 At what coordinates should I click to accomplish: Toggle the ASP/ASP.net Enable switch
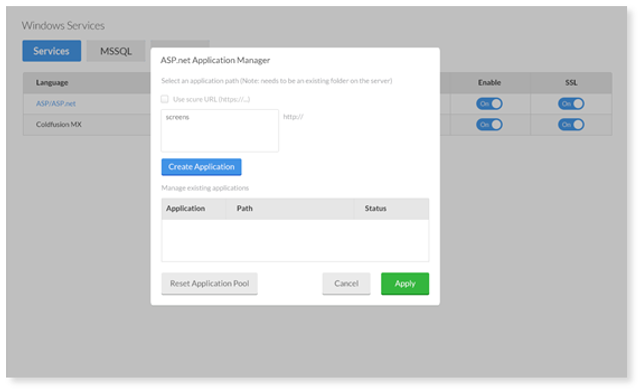point(489,104)
